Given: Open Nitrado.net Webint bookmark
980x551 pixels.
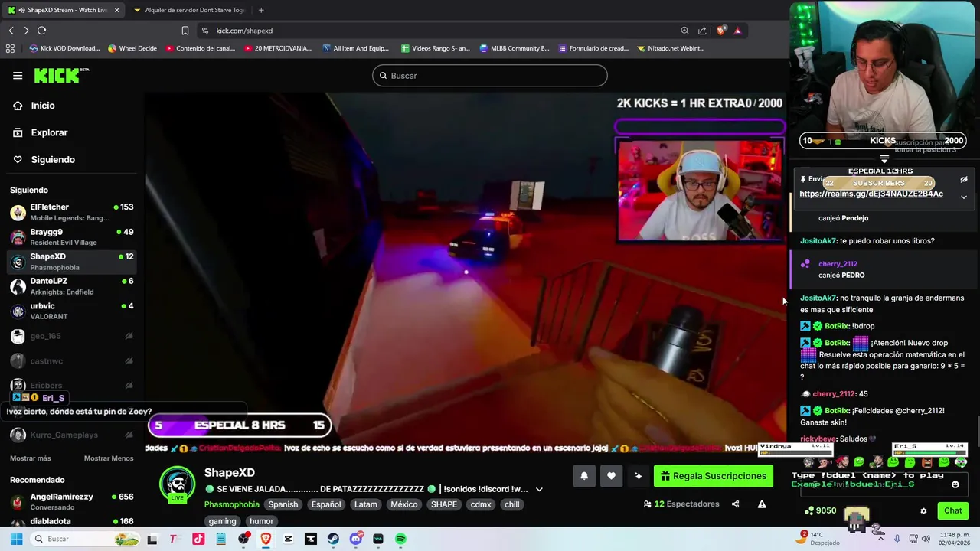Looking at the screenshot, I should (x=670, y=48).
